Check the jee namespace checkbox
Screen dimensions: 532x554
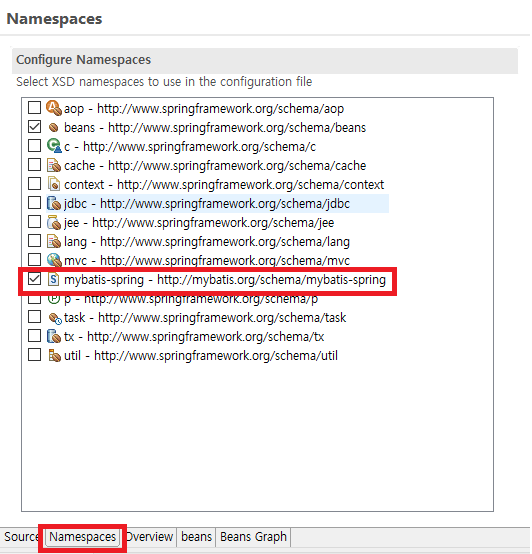pyautogui.click(x=34, y=222)
